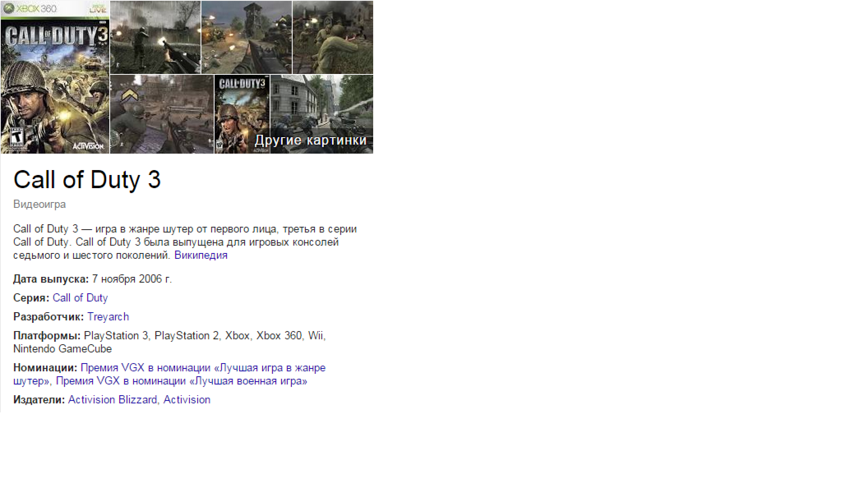Click the "Видеоигра" subtitle text
The height and width of the screenshot is (488, 868).
click(39, 204)
